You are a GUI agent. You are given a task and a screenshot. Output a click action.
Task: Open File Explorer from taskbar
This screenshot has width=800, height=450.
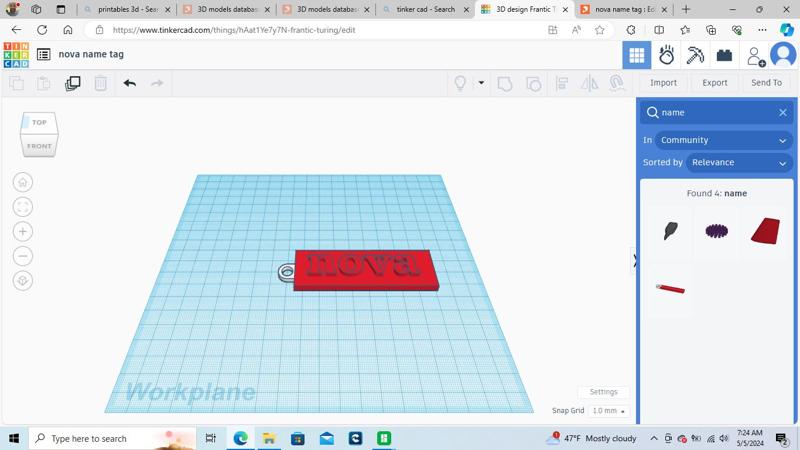pyautogui.click(x=269, y=438)
